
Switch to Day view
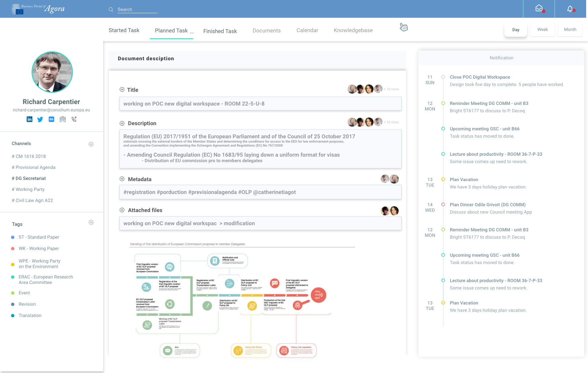pos(516,30)
